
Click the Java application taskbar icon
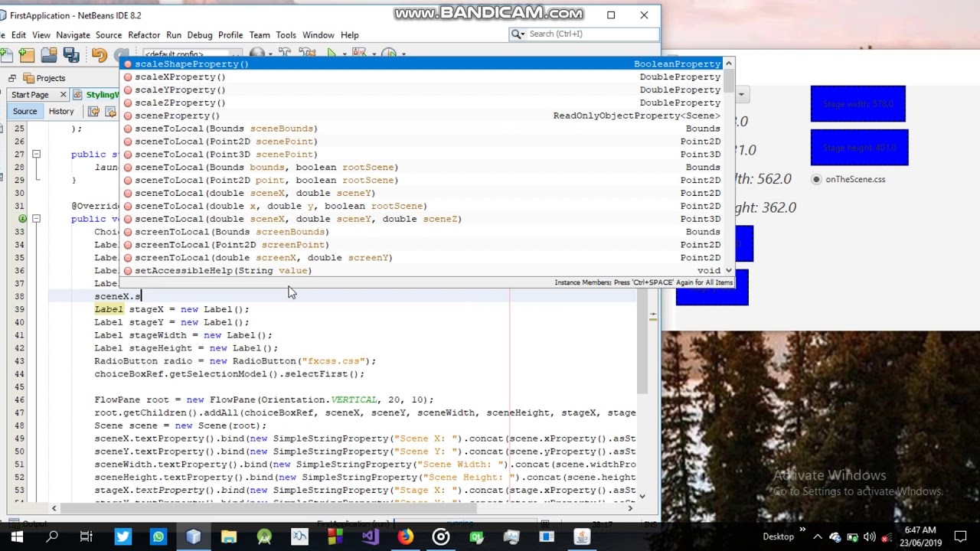pyautogui.click(x=582, y=536)
